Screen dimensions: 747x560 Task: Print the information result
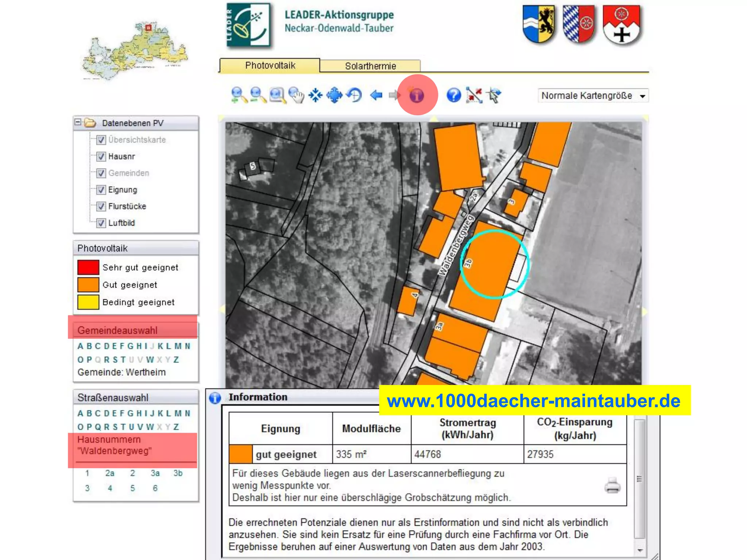tap(612, 485)
